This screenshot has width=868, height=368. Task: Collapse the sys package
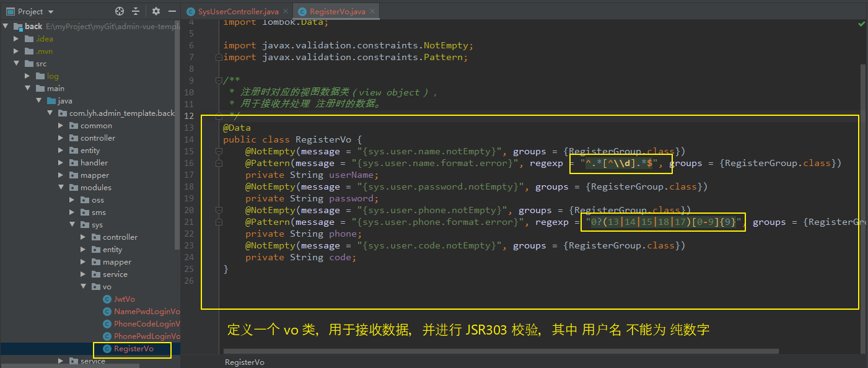point(72,225)
